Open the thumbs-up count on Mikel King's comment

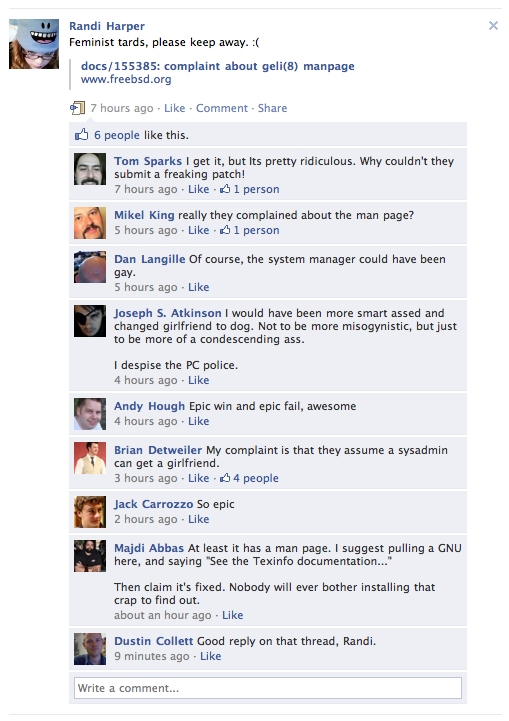(250, 230)
